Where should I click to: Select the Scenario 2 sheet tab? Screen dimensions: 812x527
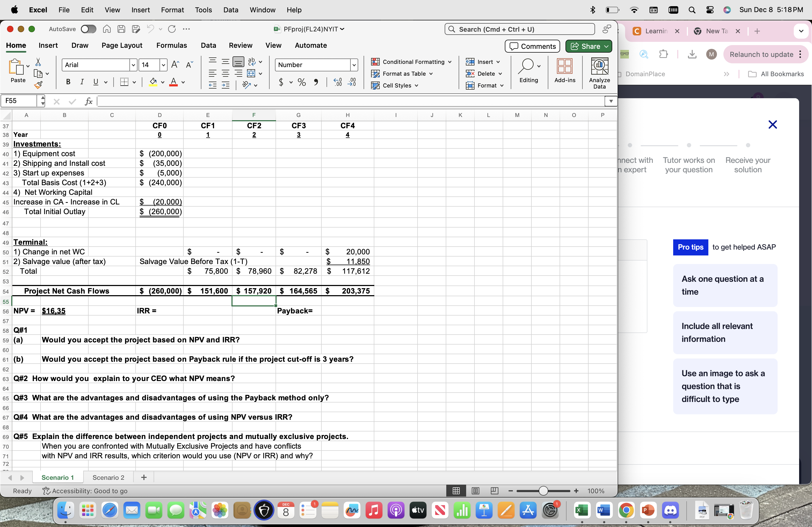pyautogui.click(x=108, y=477)
